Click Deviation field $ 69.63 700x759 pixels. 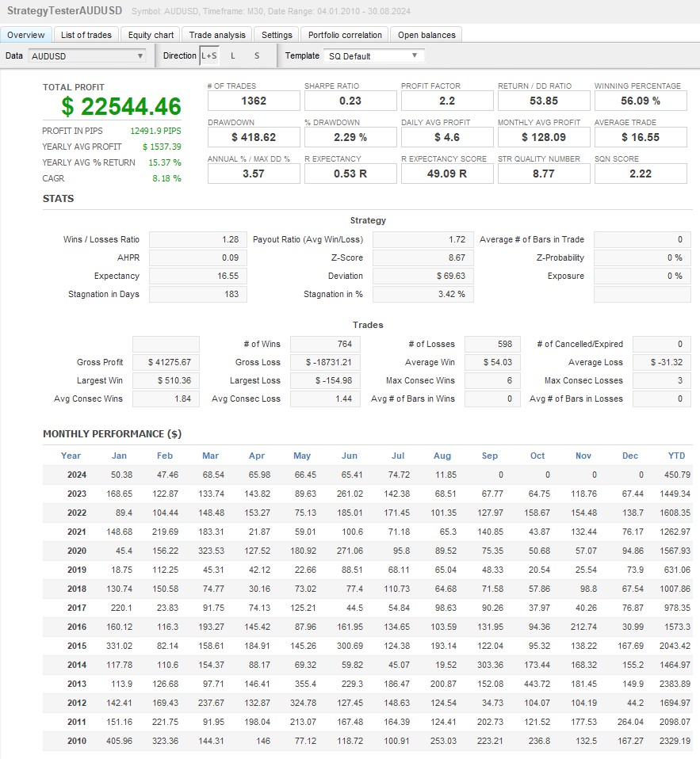click(x=423, y=276)
